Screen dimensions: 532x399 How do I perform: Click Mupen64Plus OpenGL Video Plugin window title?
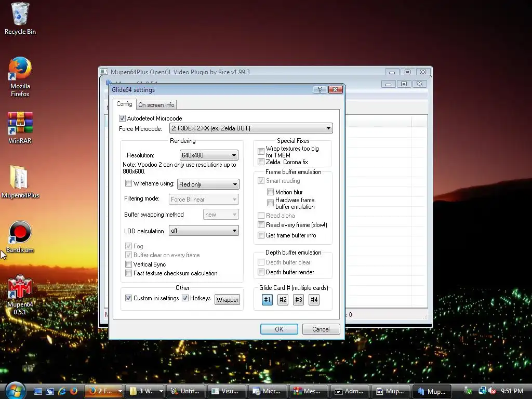tap(180, 72)
